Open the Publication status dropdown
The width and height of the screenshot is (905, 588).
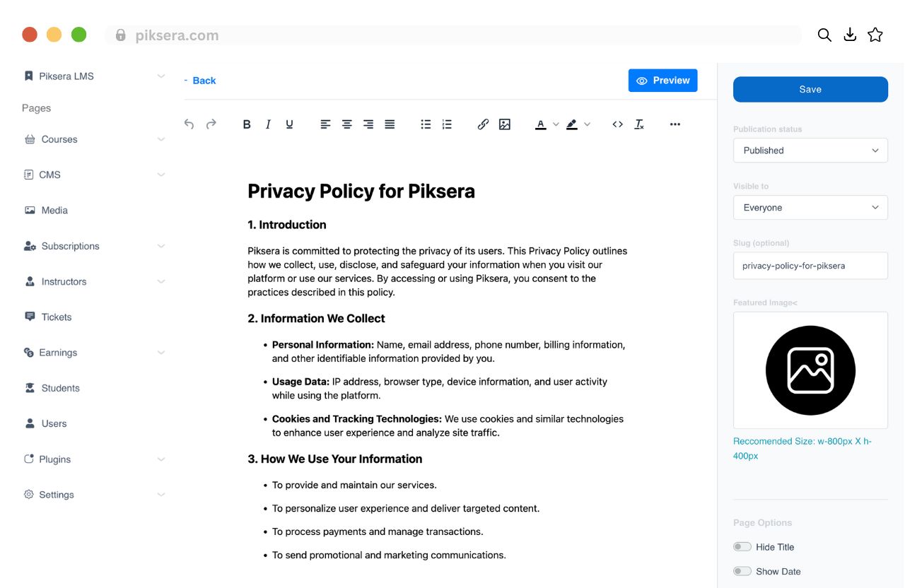810,151
